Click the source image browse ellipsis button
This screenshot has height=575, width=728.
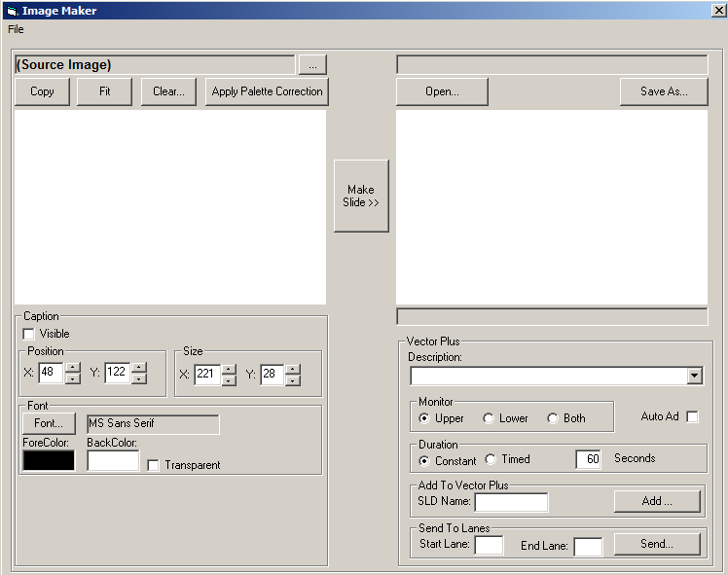(x=312, y=65)
